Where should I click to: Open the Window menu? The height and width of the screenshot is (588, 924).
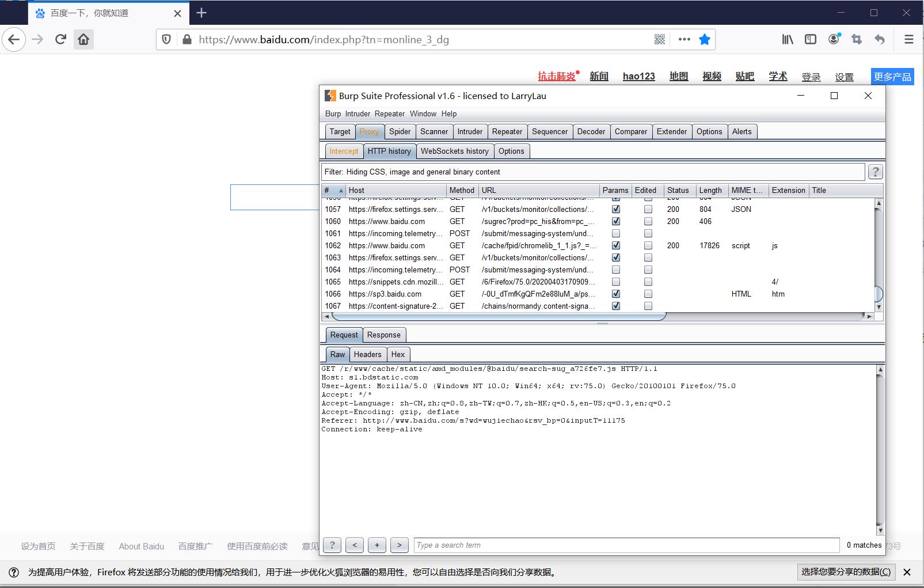coord(423,113)
